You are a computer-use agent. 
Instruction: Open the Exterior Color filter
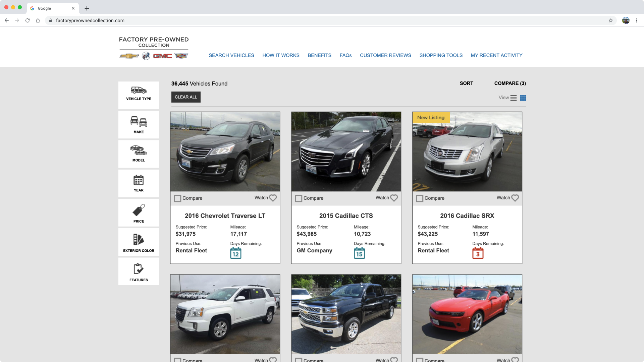[139, 240]
